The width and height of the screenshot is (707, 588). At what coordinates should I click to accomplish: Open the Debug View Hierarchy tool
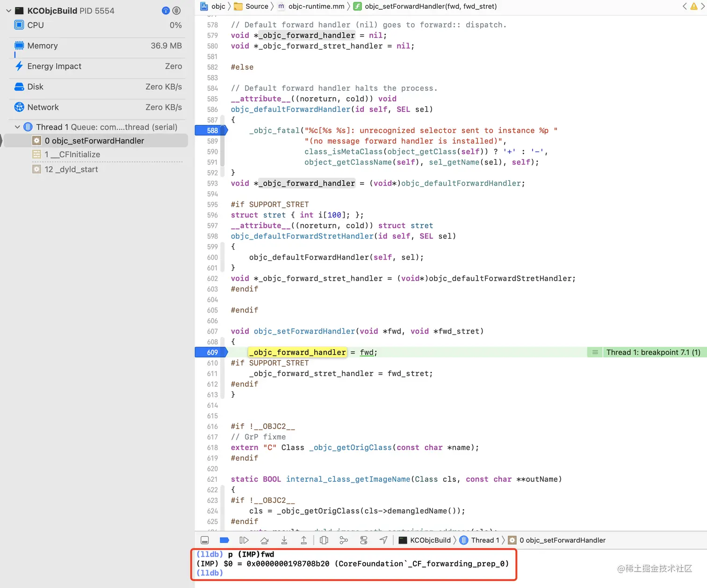pos(324,540)
